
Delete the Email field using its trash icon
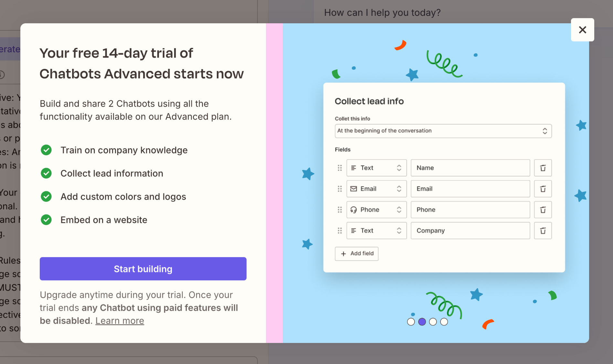pos(543,189)
